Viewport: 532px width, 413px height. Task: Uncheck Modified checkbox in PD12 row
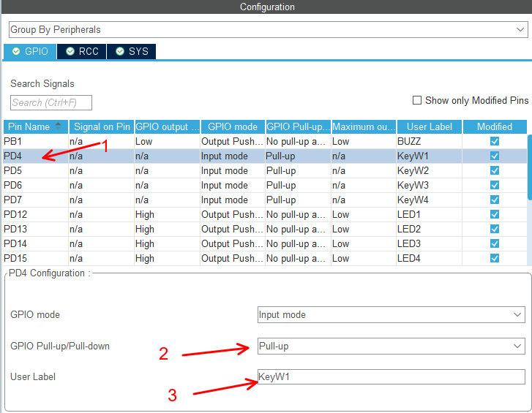click(495, 214)
